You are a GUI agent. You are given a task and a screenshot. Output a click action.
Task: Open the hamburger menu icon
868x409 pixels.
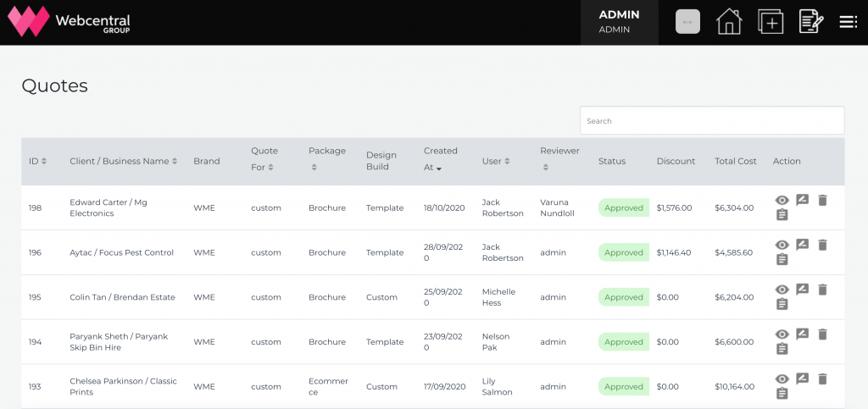(848, 22)
